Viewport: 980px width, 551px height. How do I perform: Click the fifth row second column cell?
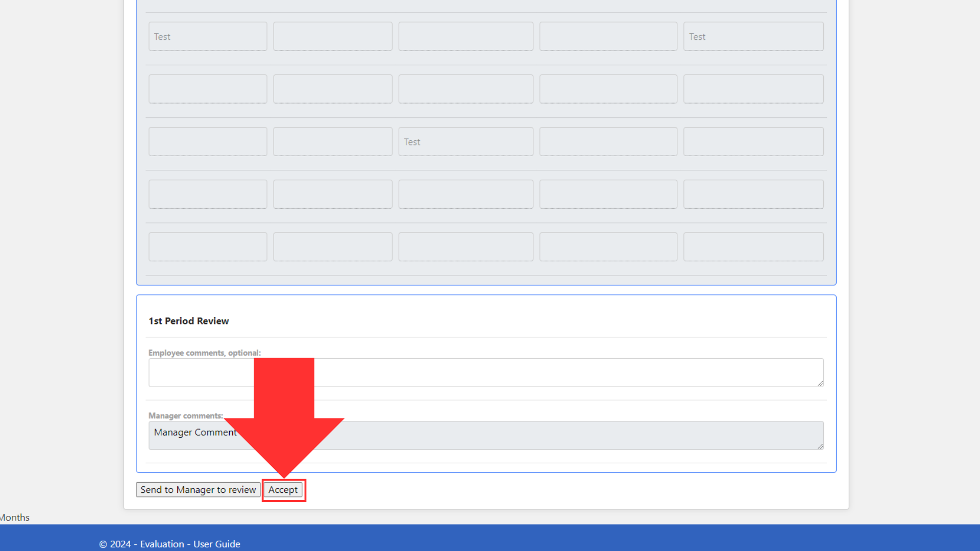tap(332, 246)
